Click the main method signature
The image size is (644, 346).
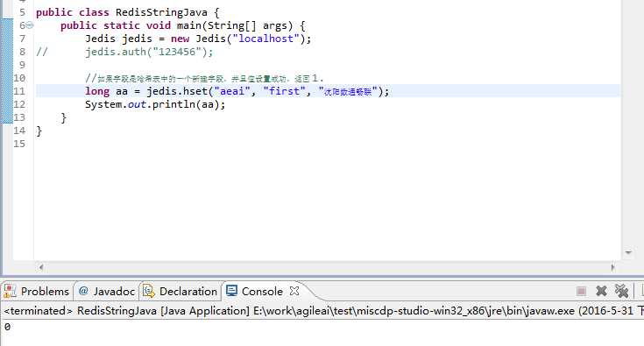pos(183,25)
